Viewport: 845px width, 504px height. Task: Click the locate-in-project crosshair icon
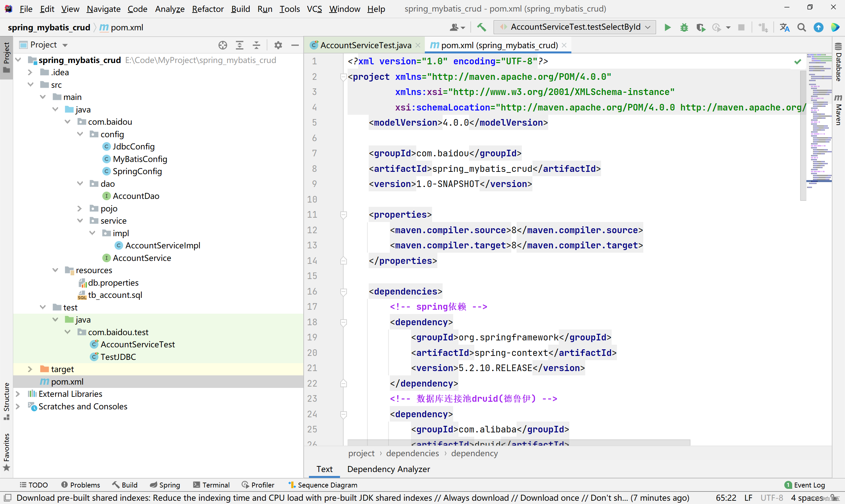coord(222,45)
